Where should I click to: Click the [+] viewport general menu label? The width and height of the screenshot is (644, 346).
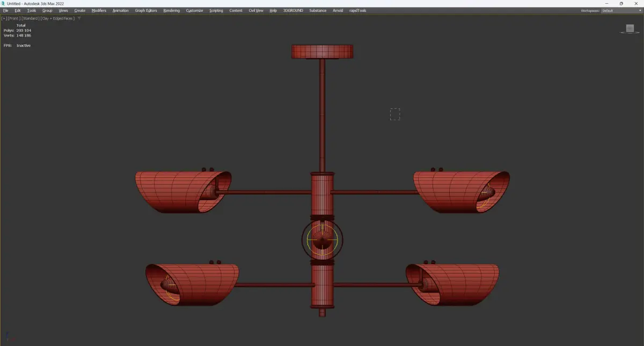(4, 18)
